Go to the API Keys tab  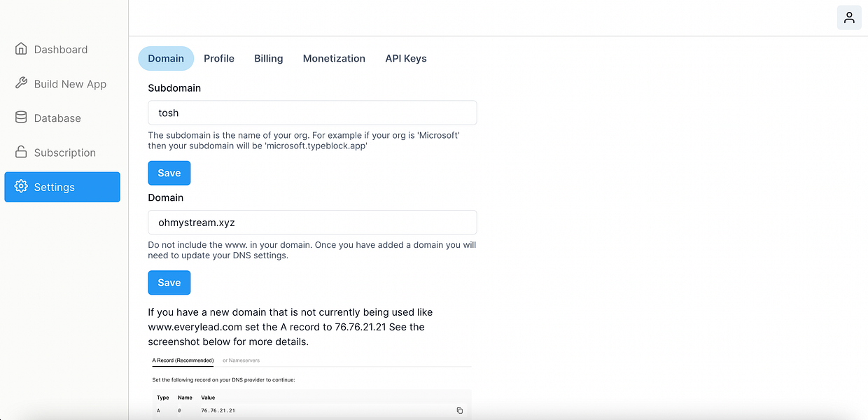pos(406,58)
